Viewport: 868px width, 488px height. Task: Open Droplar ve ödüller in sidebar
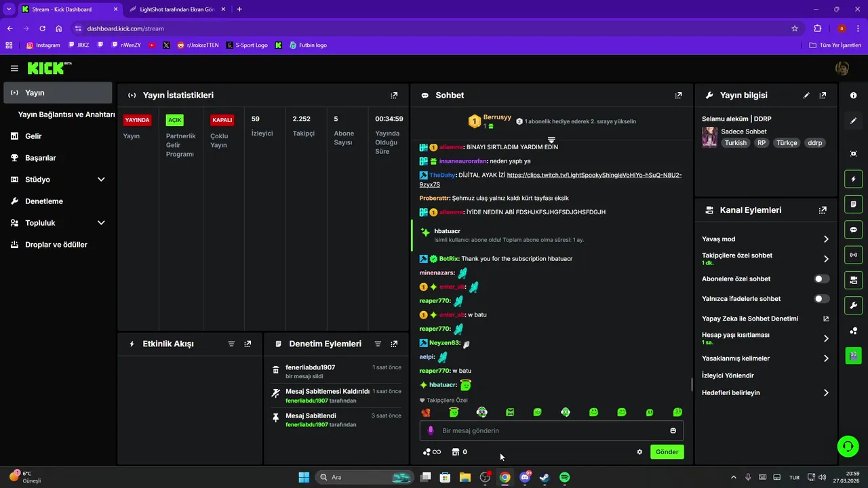point(57,245)
